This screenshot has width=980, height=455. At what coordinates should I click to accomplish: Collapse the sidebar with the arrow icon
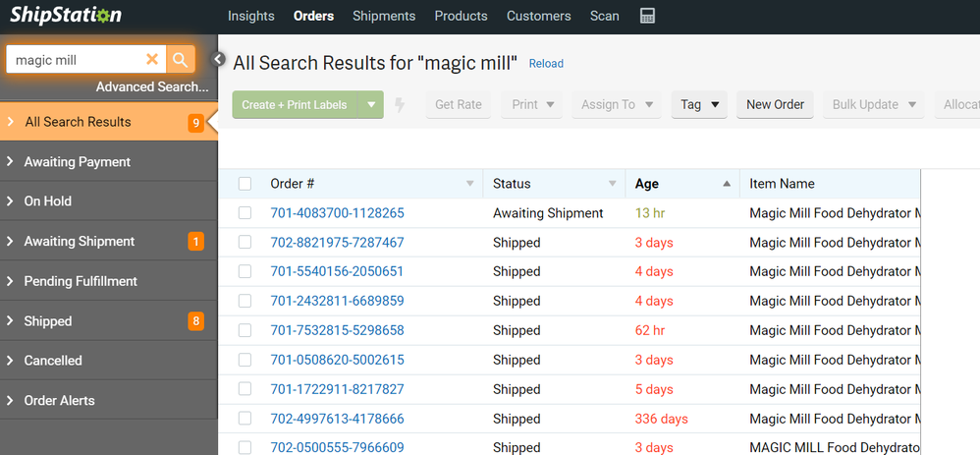(x=219, y=59)
